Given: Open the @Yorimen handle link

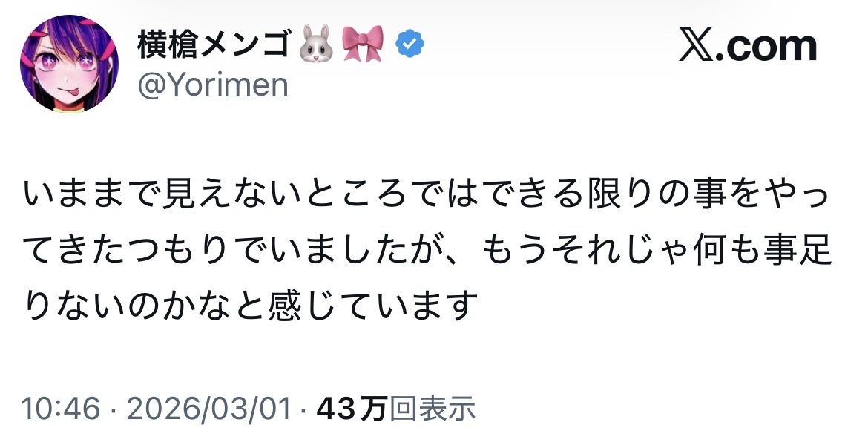Looking at the screenshot, I should (212, 85).
